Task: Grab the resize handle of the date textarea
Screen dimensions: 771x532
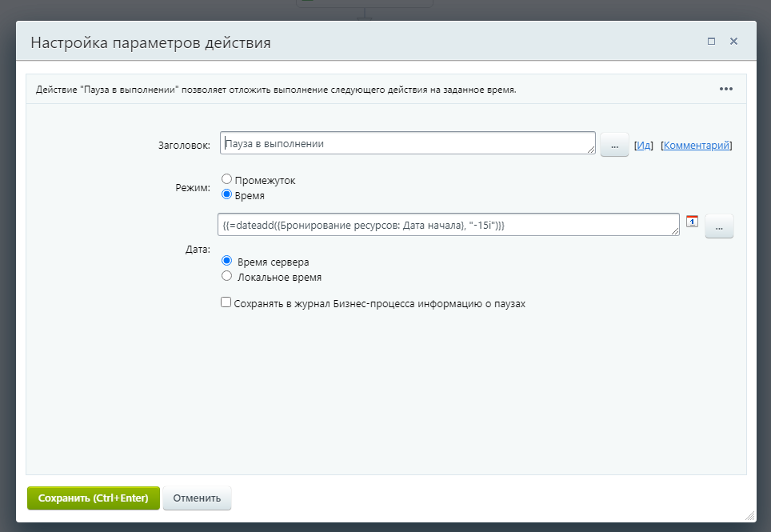Action: tap(676, 232)
